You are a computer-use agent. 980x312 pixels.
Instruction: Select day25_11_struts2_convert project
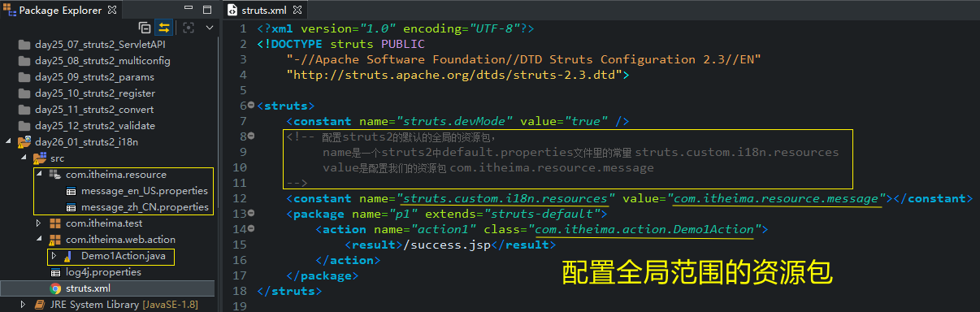95,110
